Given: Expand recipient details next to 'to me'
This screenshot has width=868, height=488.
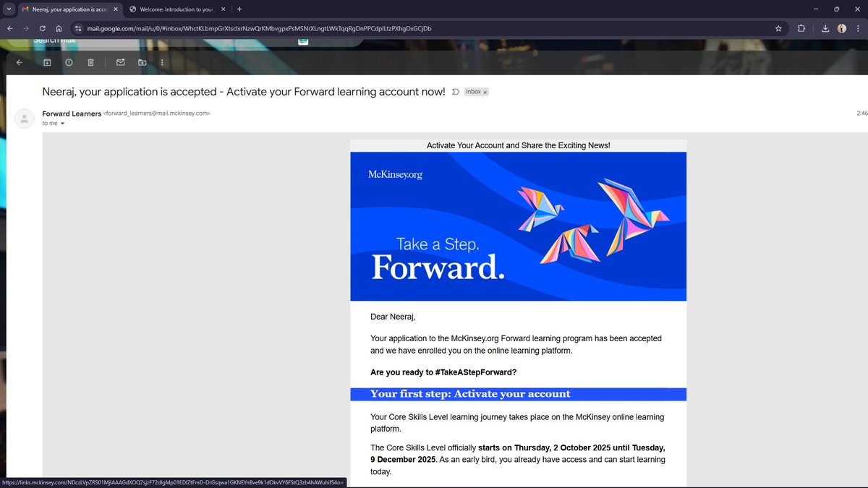Looking at the screenshot, I should pyautogui.click(x=62, y=124).
